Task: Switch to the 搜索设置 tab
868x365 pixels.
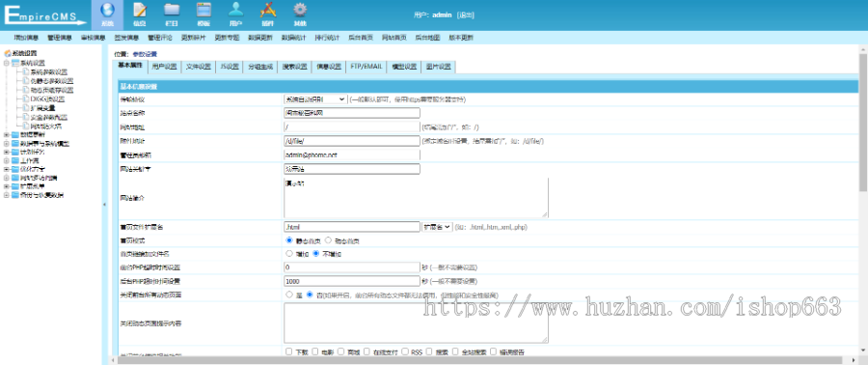Action: 294,67
